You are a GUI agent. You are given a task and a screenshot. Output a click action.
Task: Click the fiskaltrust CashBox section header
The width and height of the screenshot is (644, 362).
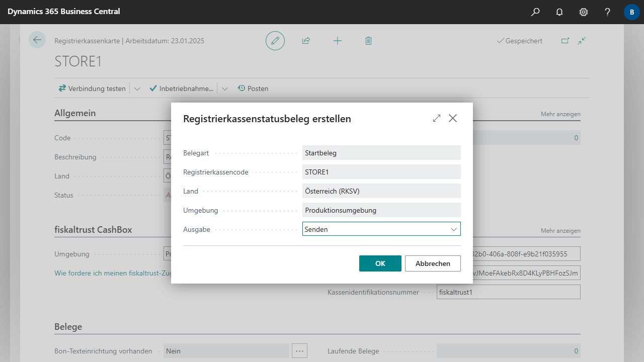click(93, 230)
